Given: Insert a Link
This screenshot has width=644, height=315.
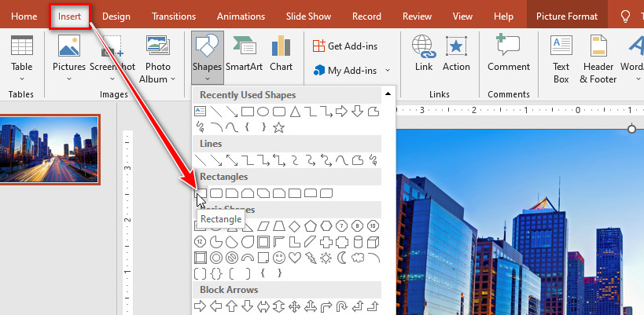Looking at the screenshot, I should click(x=424, y=53).
